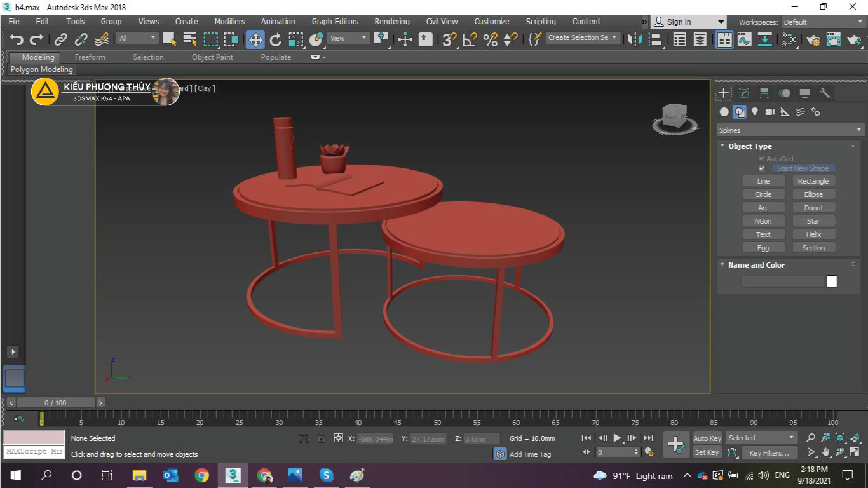Screen dimensions: 868x488
Task: Open the Splines category dropdown
Action: pos(788,130)
